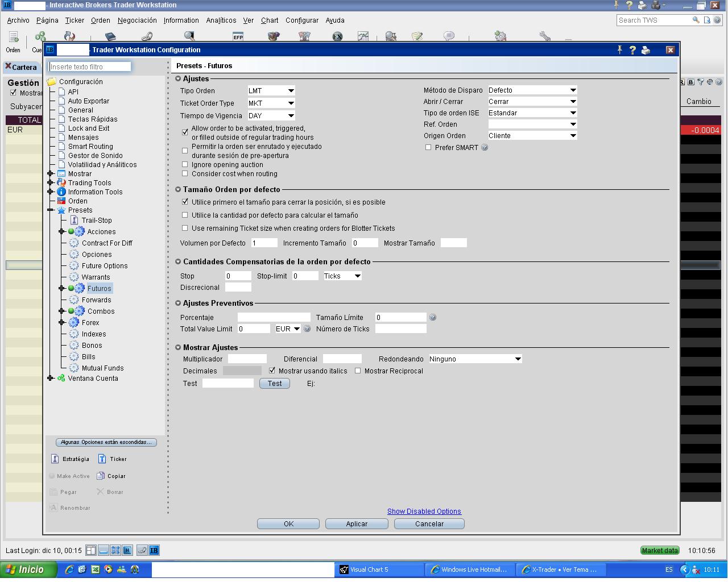Click the Show Disabled Options link
728x582 pixels.
424,511
